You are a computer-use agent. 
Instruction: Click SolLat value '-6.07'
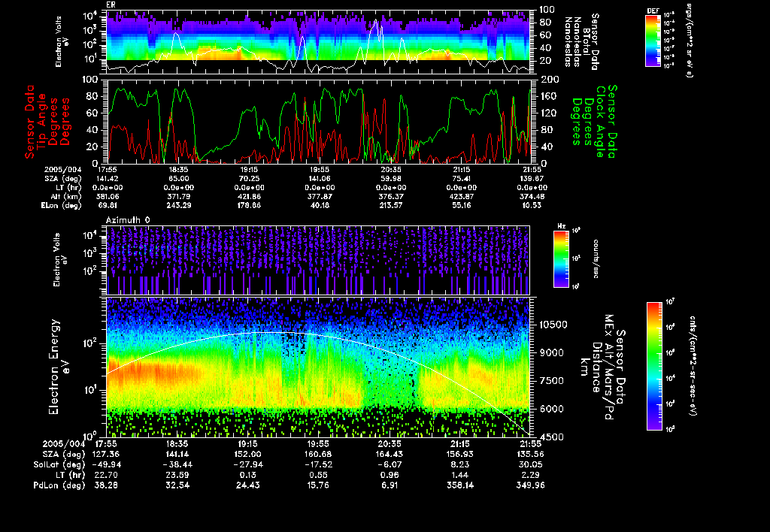click(x=390, y=465)
